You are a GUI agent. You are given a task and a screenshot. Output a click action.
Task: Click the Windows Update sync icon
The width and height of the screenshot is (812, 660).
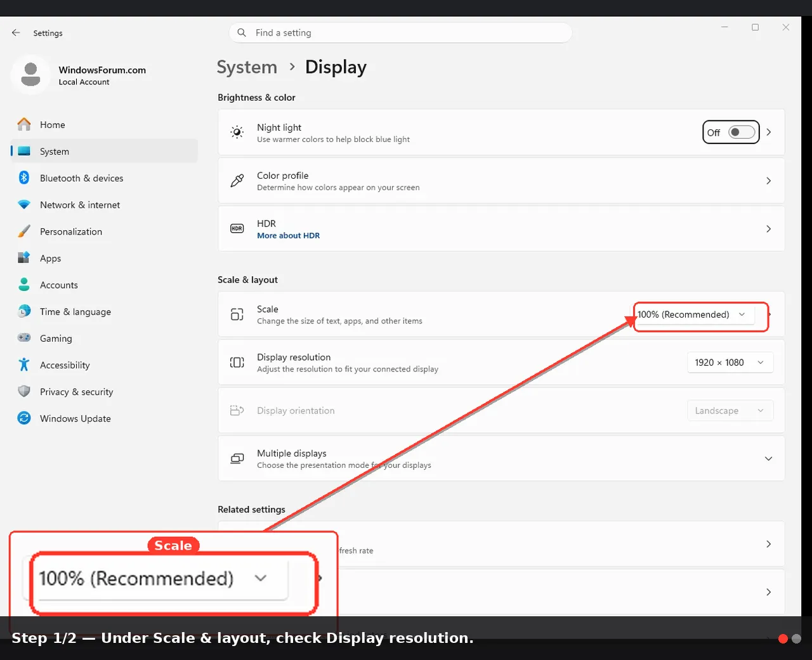(24, 418)
